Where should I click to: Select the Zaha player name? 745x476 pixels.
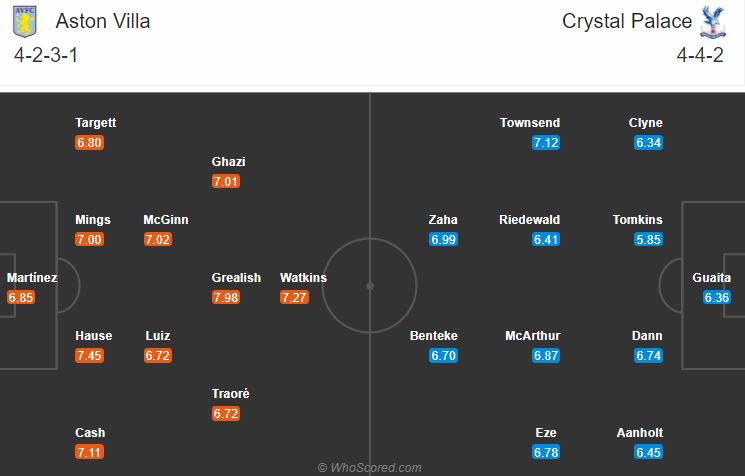pyautogui.click(x=443, y=219)
